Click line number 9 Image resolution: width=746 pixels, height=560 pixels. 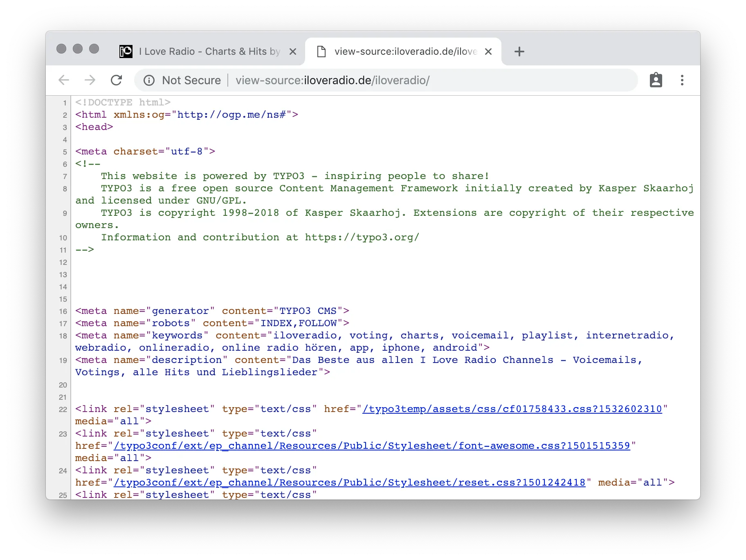point(65,213)
